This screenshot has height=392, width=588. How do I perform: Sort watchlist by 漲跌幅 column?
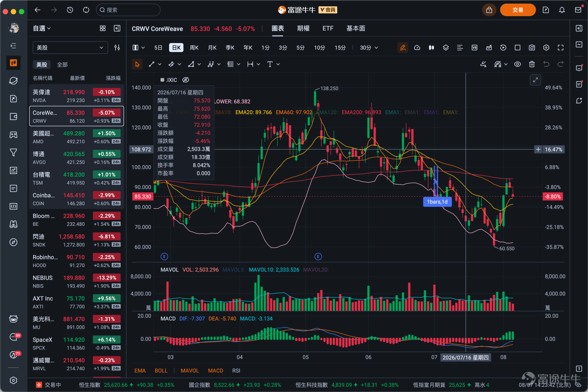[113, 78]
